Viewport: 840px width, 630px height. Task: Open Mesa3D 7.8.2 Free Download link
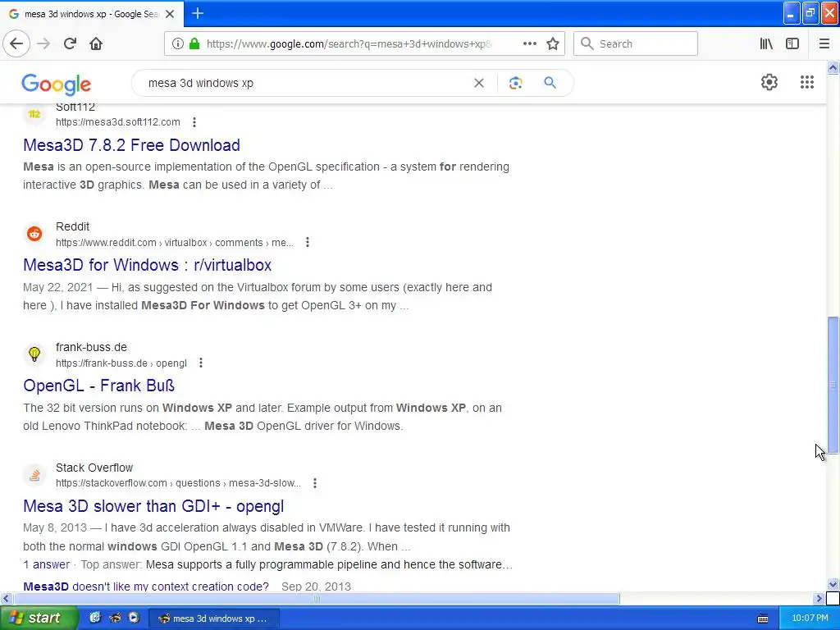point(131,145)
